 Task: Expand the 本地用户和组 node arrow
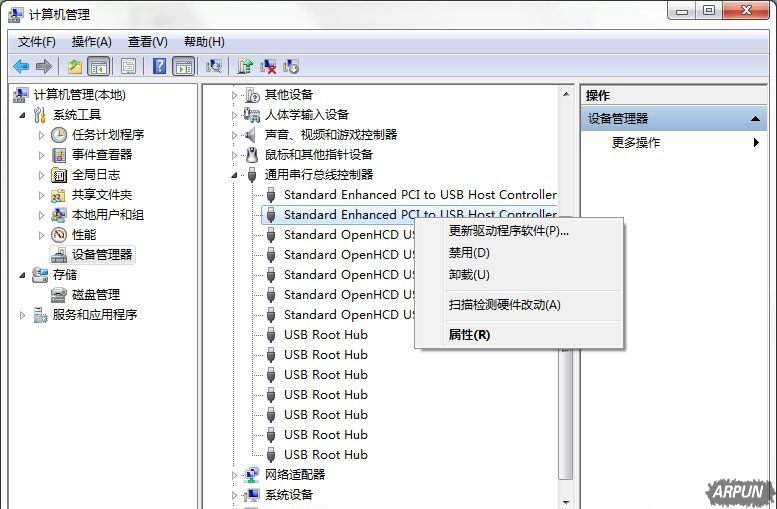[42, 215]
